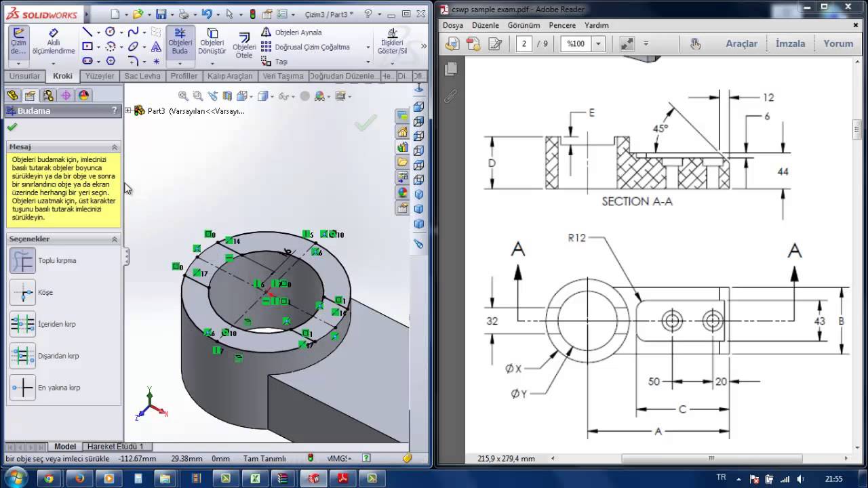
Task: Open the Doğrusal Çizim Çoğaltma dropdown arrow
Action: coord(368,47)
